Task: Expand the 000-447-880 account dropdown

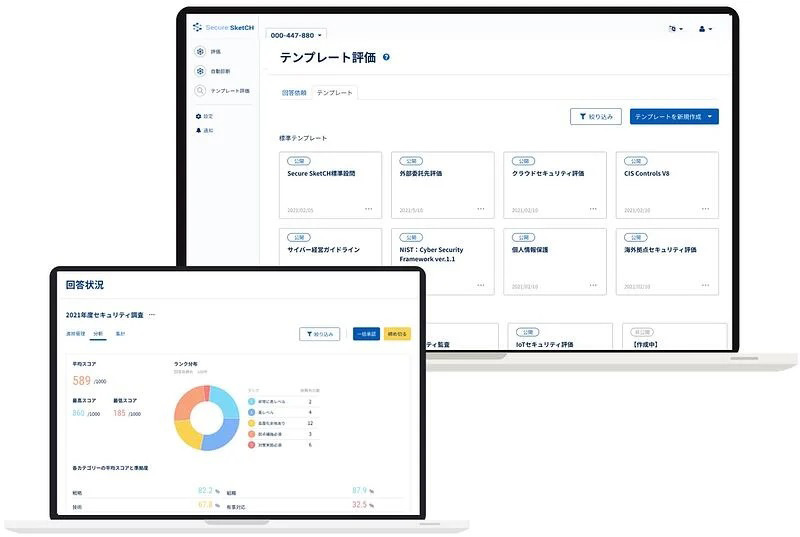Action: tap(296, 35)
